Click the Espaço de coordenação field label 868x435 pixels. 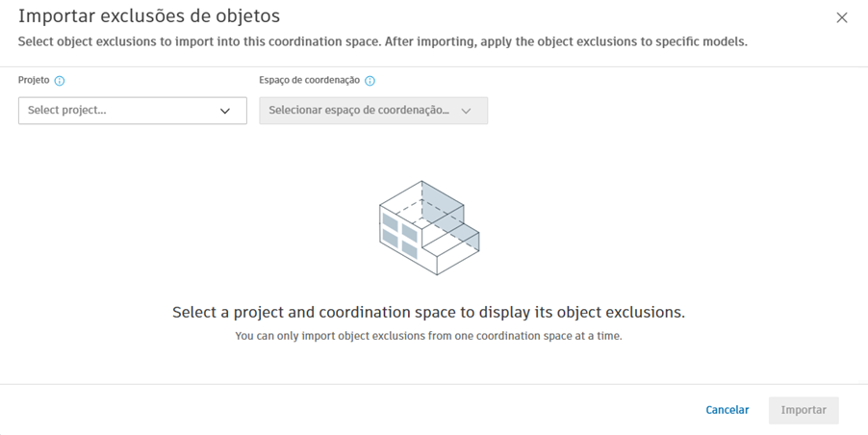pos(309,81)
